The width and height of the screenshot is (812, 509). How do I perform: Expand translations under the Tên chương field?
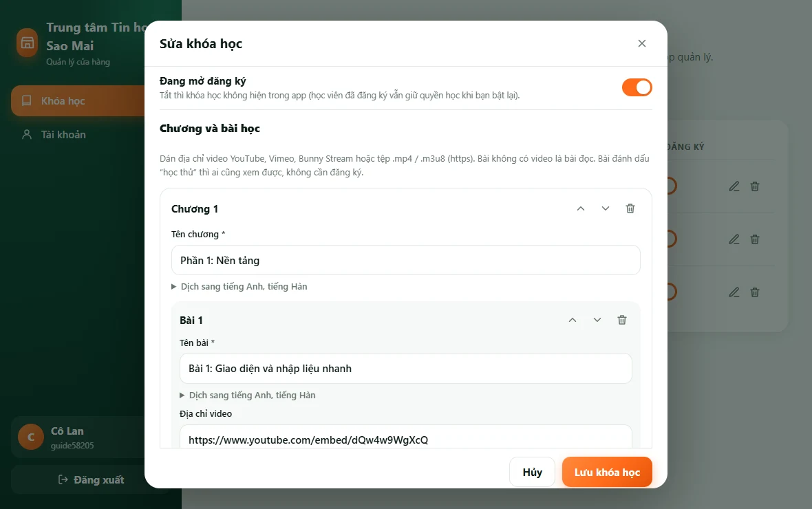coord(239,286)
